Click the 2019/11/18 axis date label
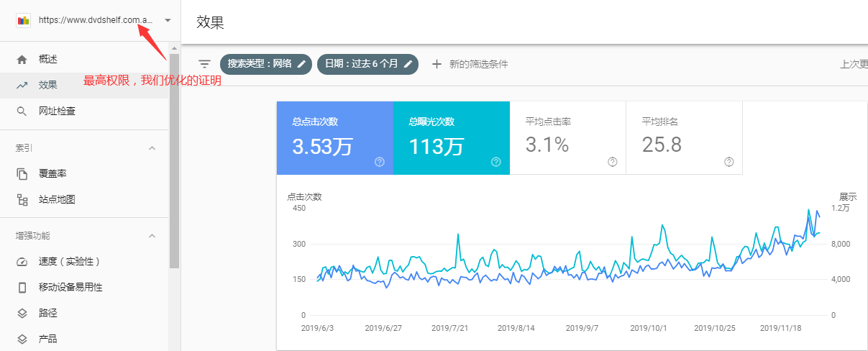The image size is (868, 351). tap(781, 328)
